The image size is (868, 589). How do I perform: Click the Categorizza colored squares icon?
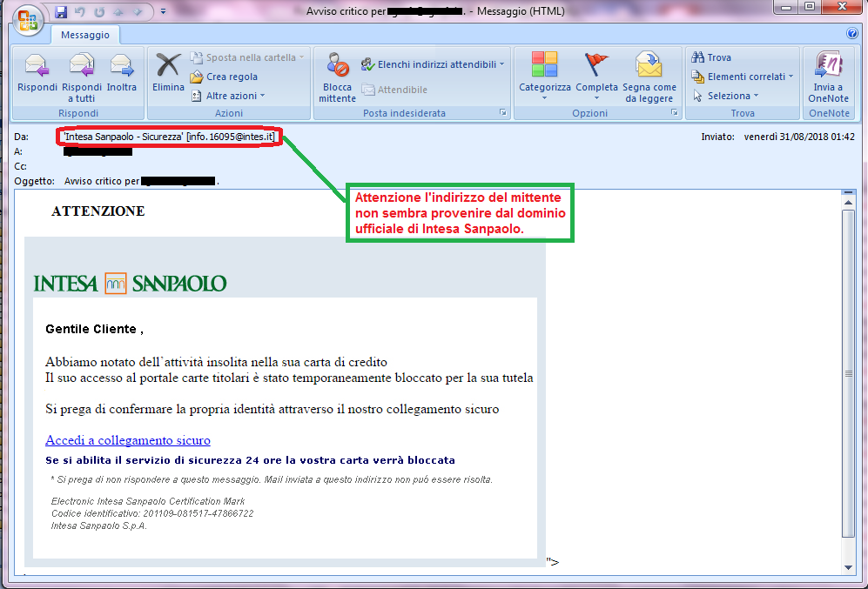pyautogui.click(x=545, y=64)
